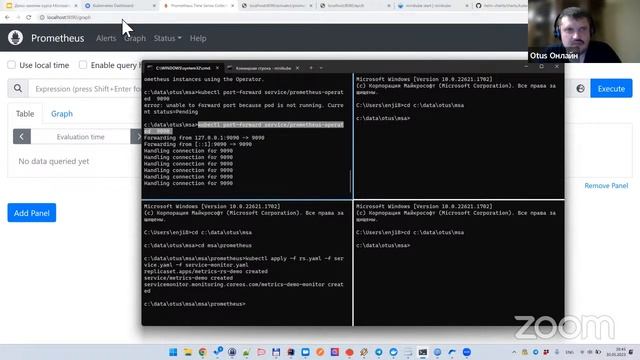640x360 pixels.
Task: Click the Evaluation time field
Action: pos(80,137)
